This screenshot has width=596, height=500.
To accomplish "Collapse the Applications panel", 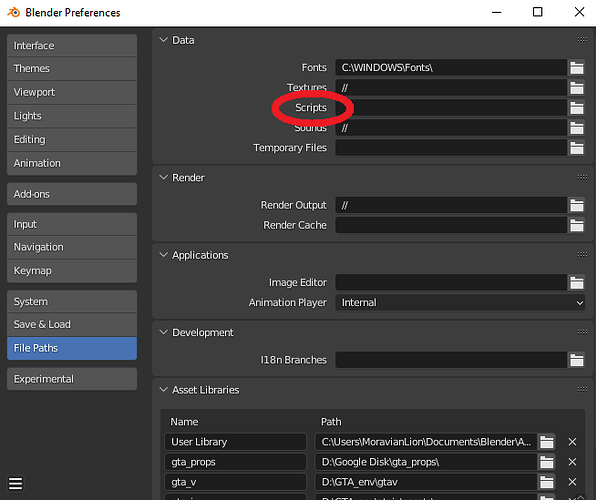I will pos(163,255).
